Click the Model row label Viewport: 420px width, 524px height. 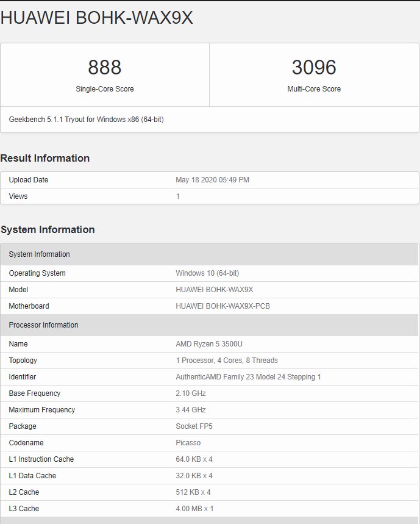[x=18, y=290]
